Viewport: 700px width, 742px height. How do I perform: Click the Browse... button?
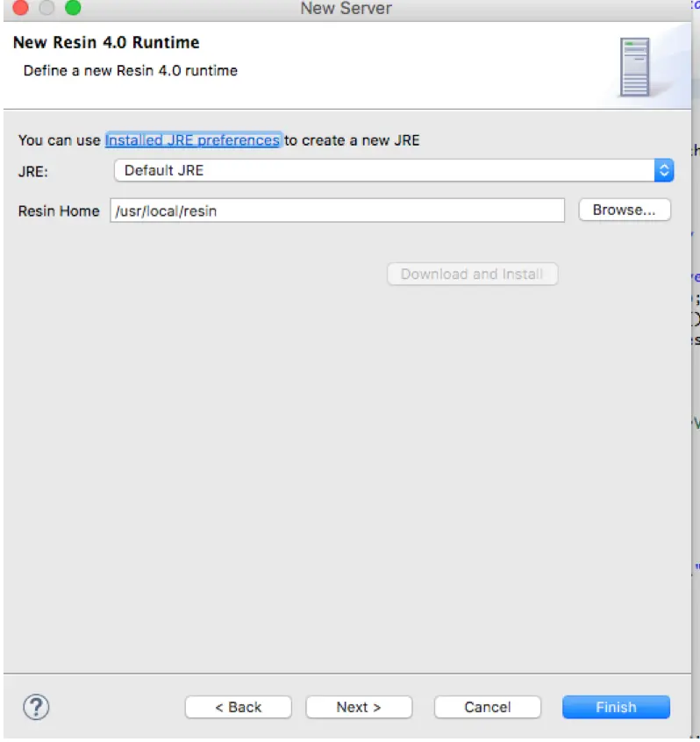pyautogui.click(x=625, y=210)
